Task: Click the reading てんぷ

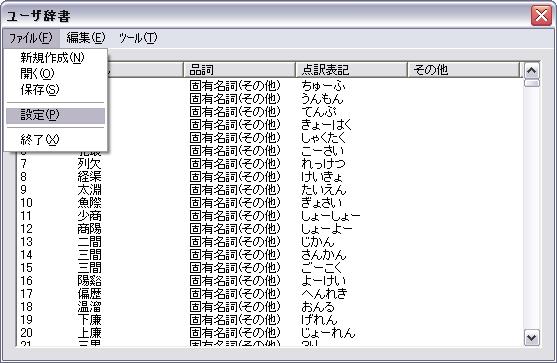Action: click(319, 112)
